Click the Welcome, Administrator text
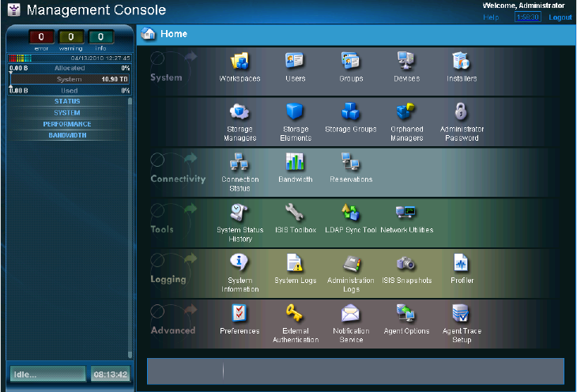 [x=523, y=6]
